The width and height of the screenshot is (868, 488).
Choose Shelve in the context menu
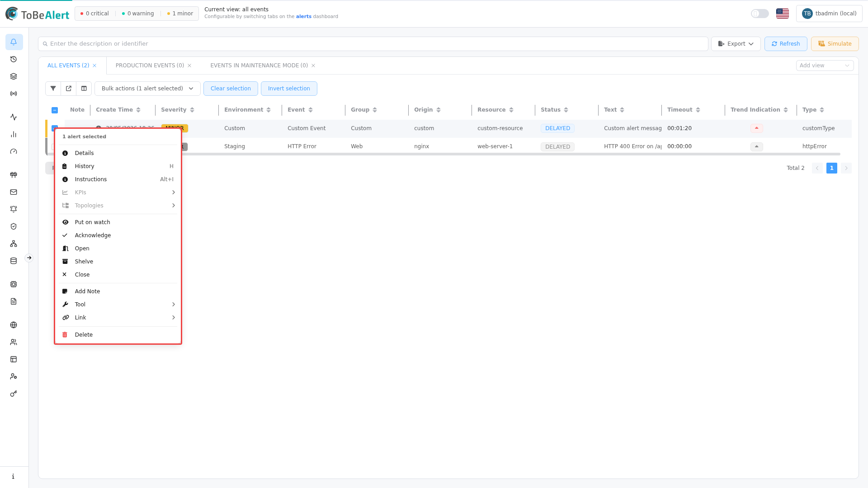click(x=118, y=262)
